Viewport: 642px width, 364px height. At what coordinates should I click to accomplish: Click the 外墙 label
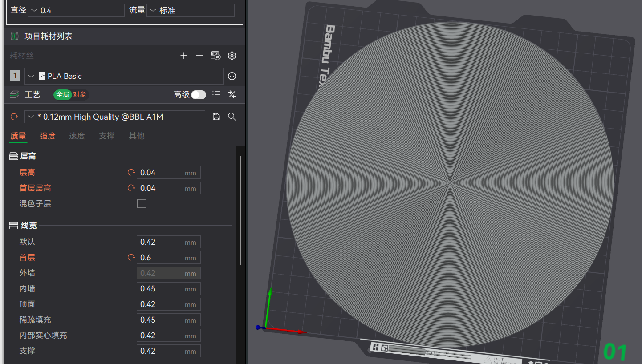[27, 273]
